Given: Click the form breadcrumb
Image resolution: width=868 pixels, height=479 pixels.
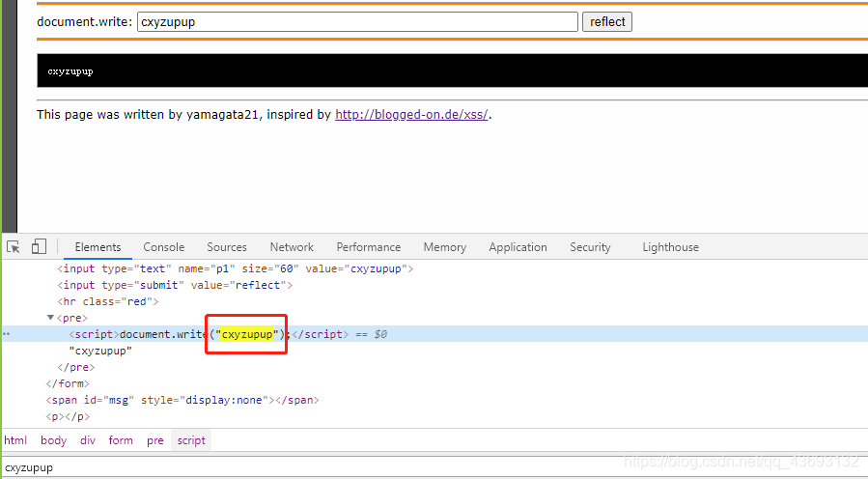Looking at the screenshot, I should (x=121, y=440).
